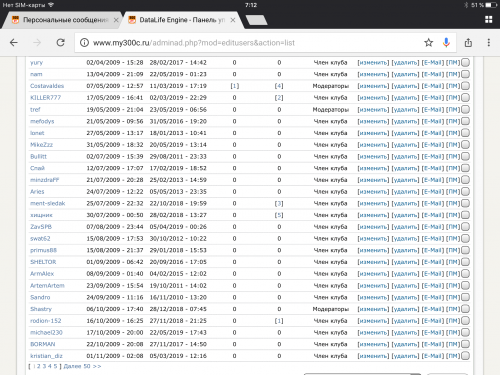Tick the checkbox for kristian_diz
This screenshot has height=375, width=500.
point(465,356)
